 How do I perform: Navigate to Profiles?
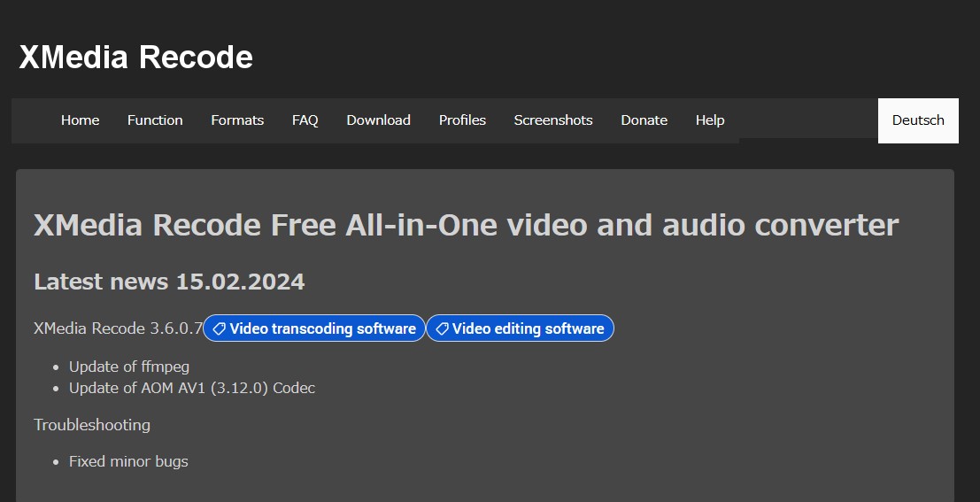[462, 120]
